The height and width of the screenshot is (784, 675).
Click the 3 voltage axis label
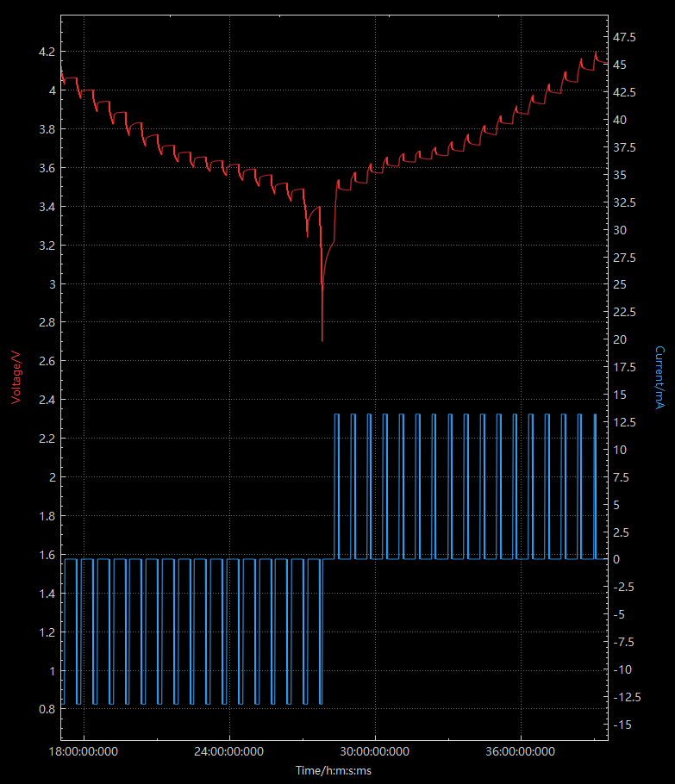point(52,284)
